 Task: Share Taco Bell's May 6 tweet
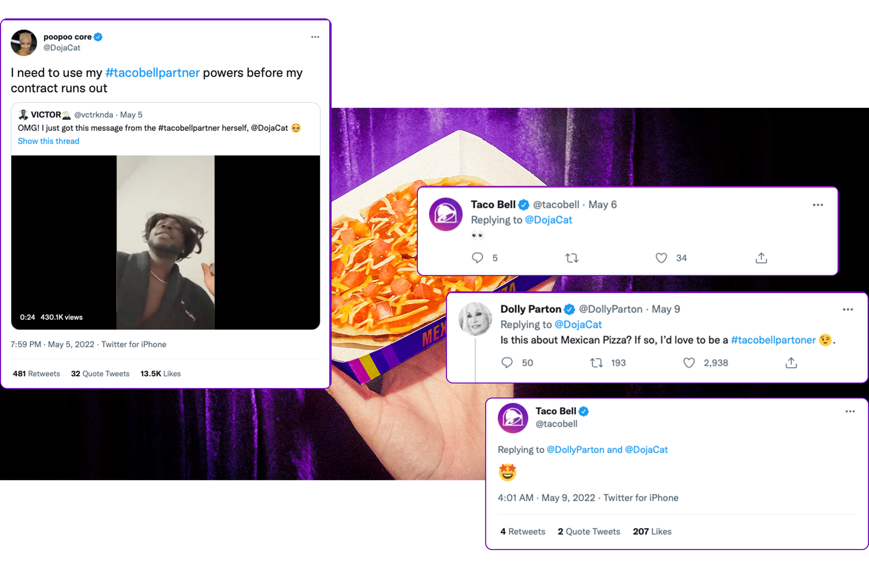tap(761, 258)
